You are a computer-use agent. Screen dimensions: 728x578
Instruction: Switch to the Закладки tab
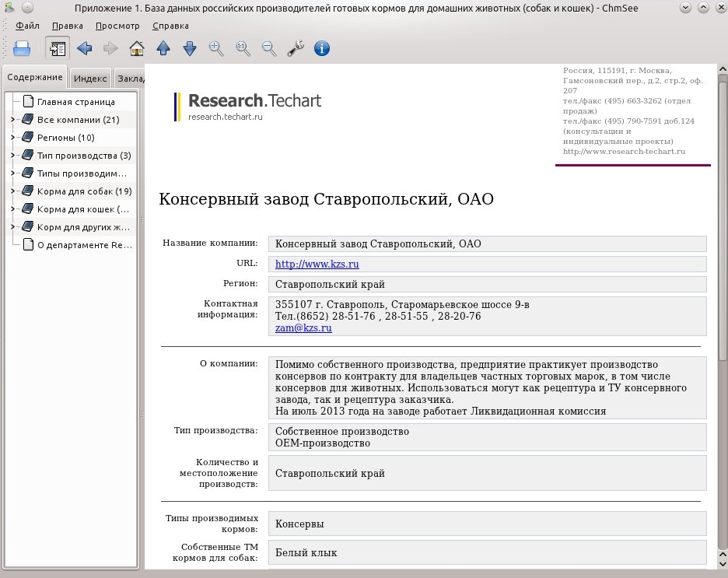tap(130, 79)
